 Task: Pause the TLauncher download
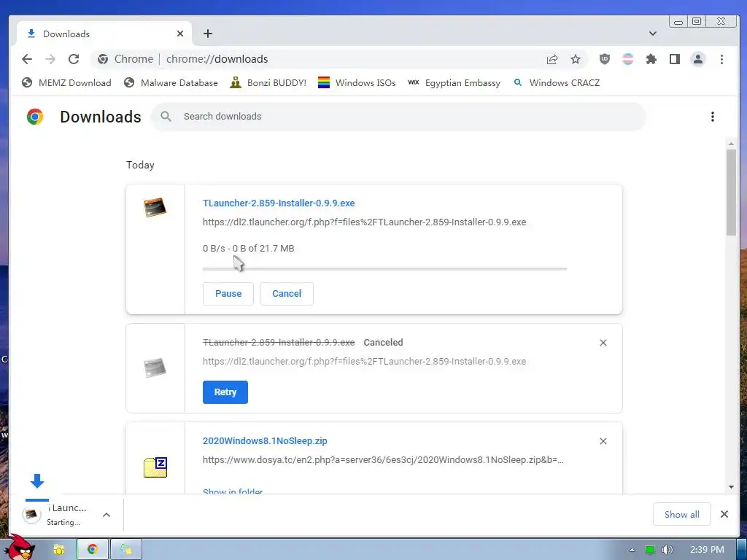tap(228, 294)
